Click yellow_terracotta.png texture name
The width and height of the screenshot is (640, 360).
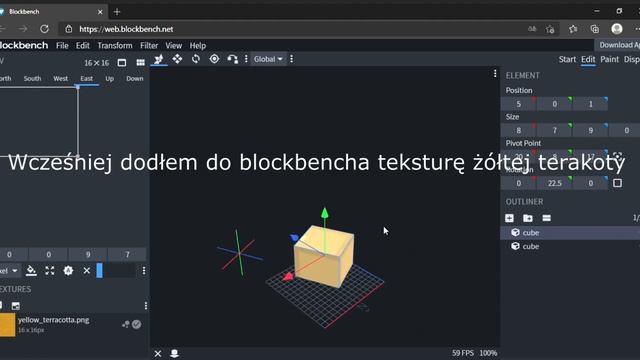pyautogui.click(x=53, y=320)
